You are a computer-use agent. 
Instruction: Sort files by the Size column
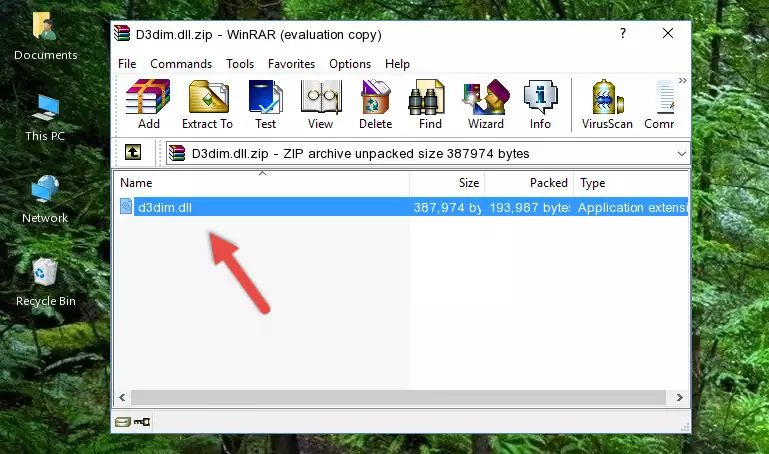(447, 183)
